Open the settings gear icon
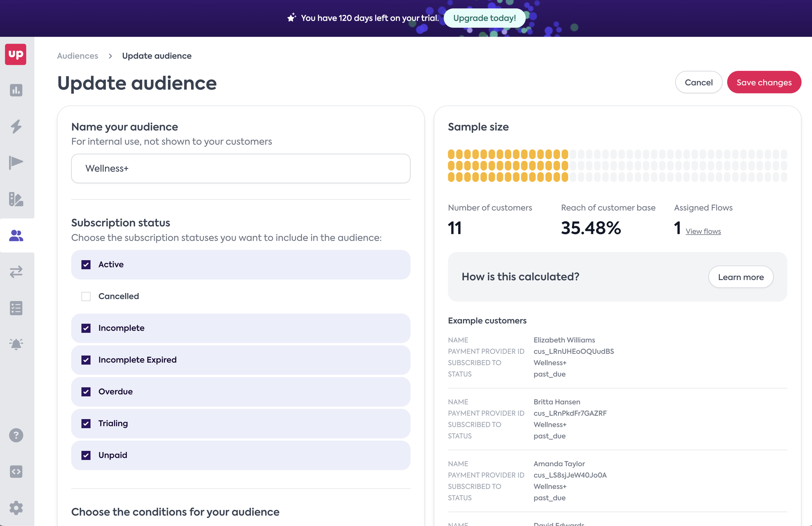This screenshot has height=526, width=812. click(16, 508)
